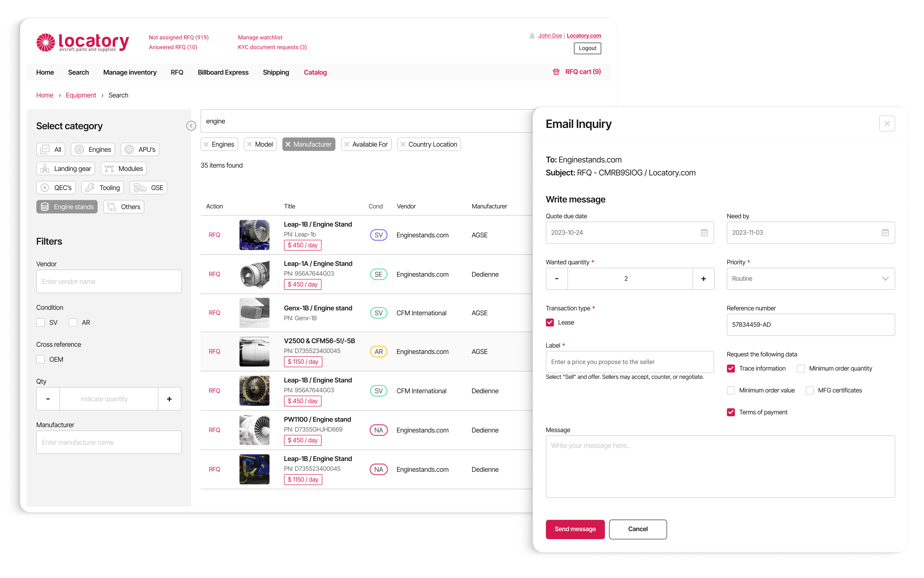Choose the Tooling wrench category
The width and height of the screenshot is (924, 578).
(90, 188)
